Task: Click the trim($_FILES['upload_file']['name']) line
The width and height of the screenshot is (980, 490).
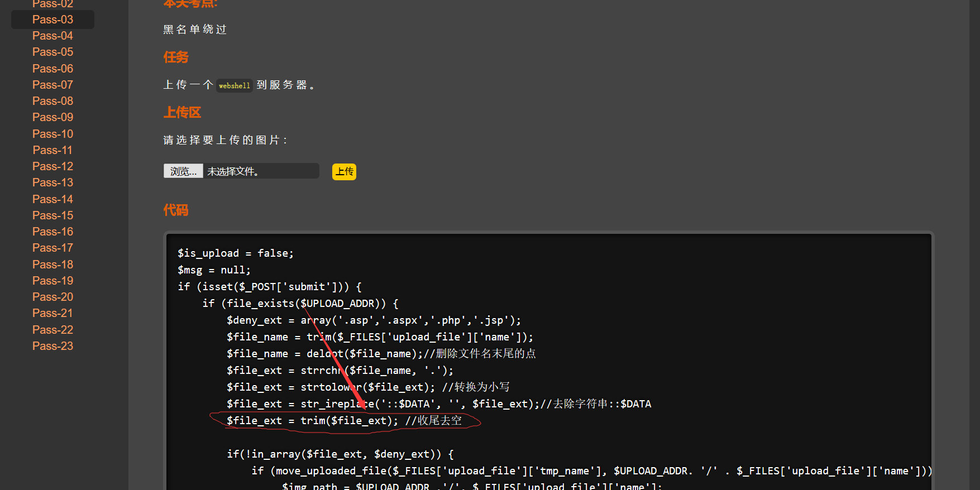Action: [380, 337]
